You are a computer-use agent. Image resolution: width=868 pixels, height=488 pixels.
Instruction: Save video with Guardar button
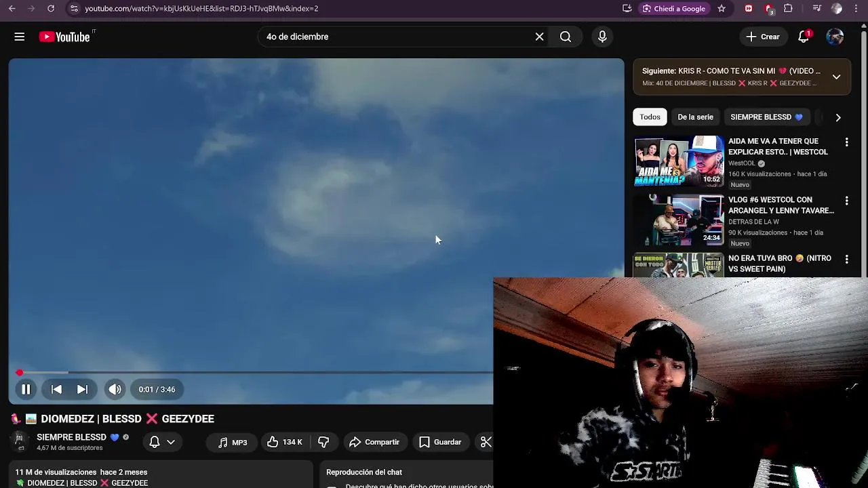440,442
